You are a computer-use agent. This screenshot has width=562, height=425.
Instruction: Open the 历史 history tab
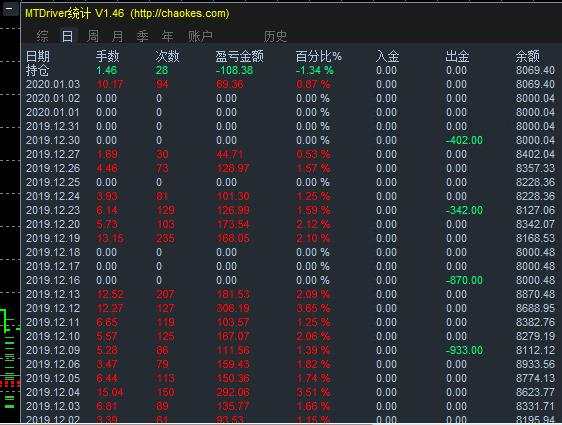(x=275, y=36)
